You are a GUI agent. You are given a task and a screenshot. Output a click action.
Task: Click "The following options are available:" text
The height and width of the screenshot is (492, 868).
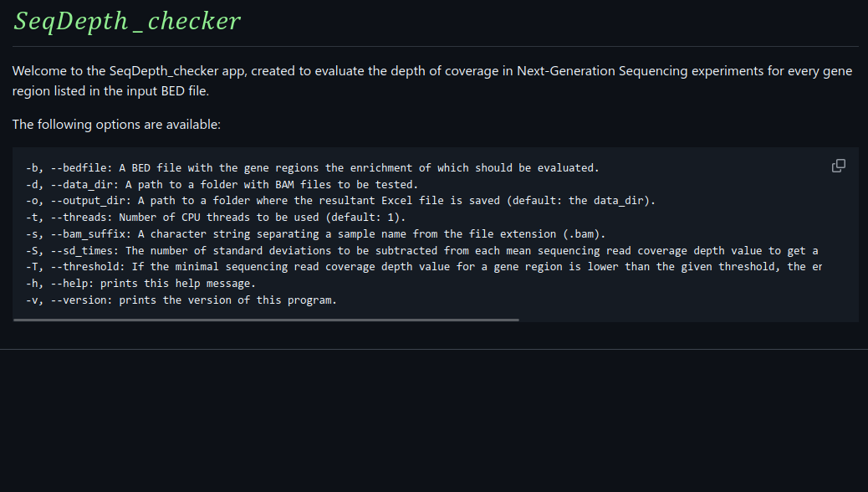(116, 125)
